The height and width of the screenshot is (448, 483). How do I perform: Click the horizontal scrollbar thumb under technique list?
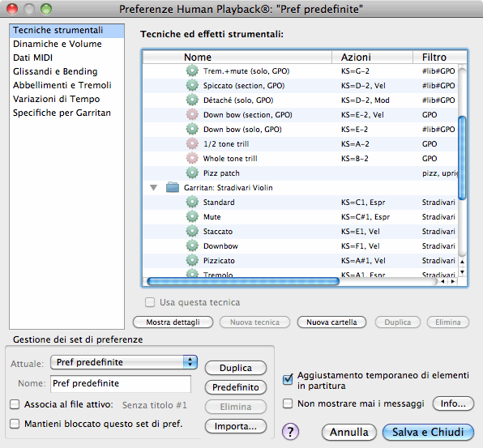point(243,281)
